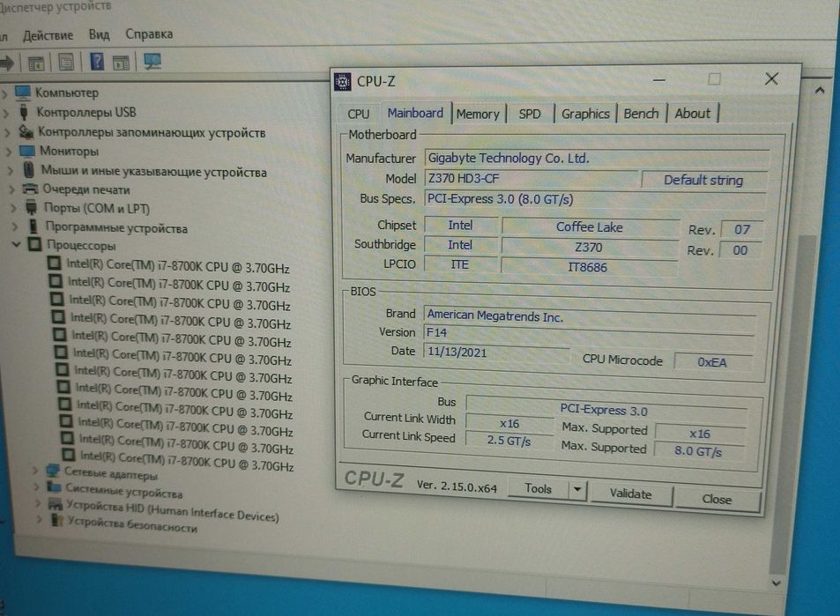The width and height of the screenshot is (840, 616).
Task: Click the Coffee Lake chipset field
Action: [590, 227]
